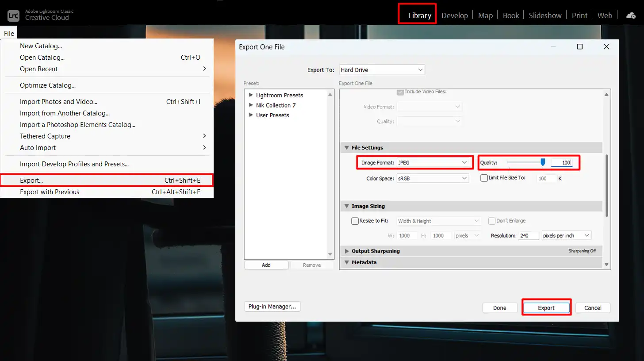The width and height of the screenshot is (644, 361).
Task: Click the Sharpening Off status text
Action: (582, 251)
